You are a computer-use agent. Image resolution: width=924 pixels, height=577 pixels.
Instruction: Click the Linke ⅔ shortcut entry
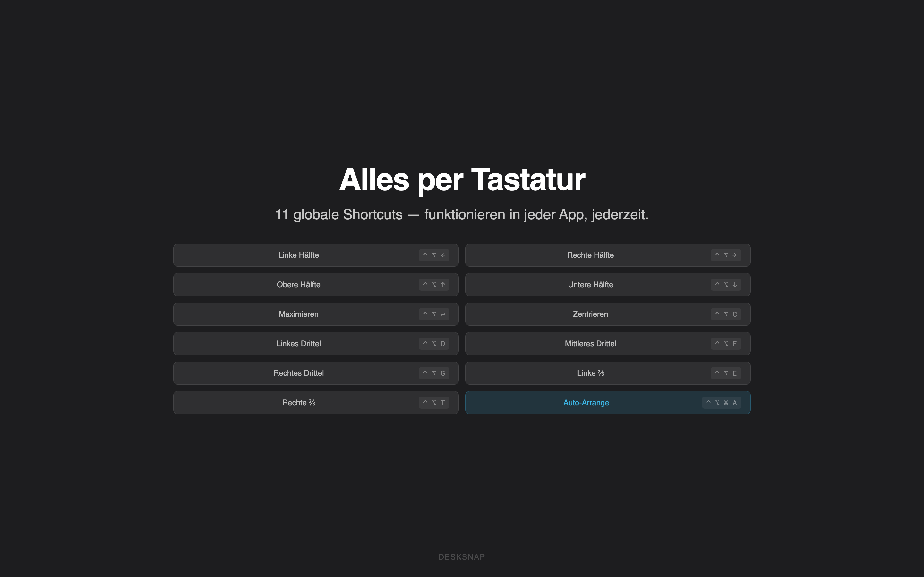tap(607, 373)
